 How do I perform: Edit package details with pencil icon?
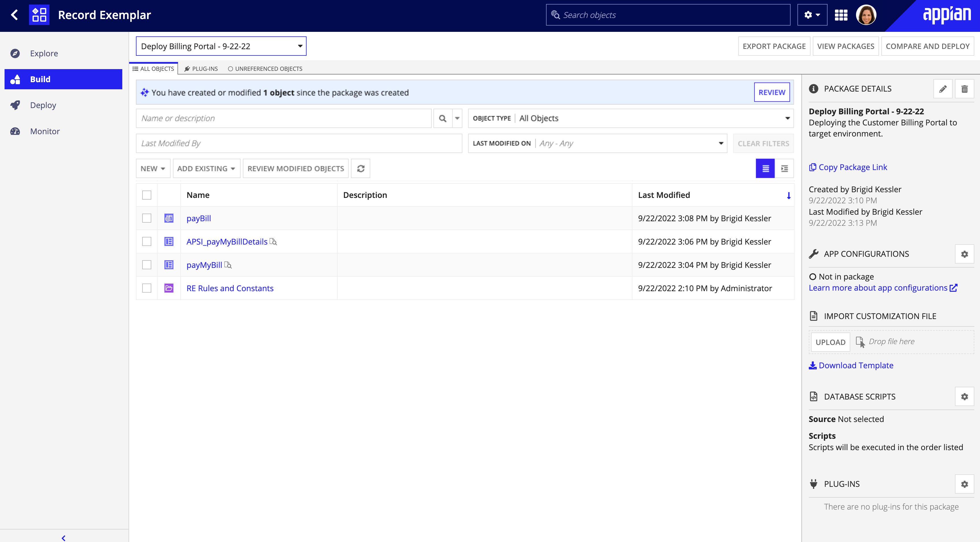click(x=943, y=89)
